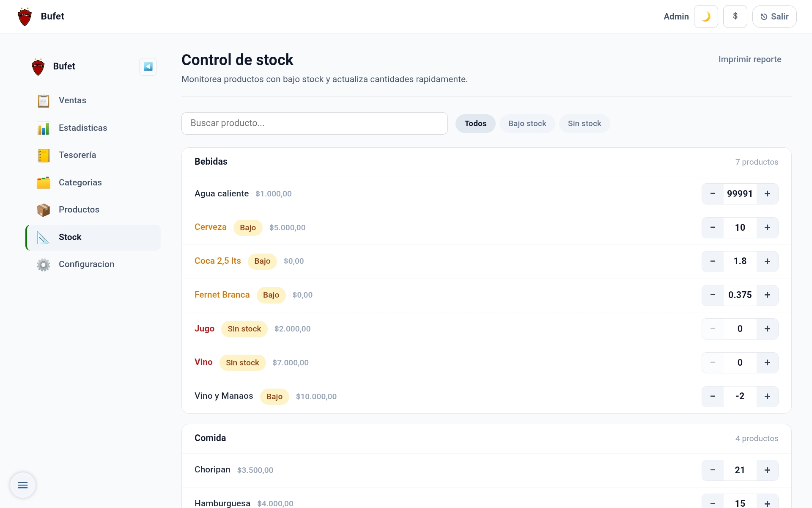The height and width of the screenshot is (508, 812).
Task: Increase Vino stock with plus
Action: tap(767, 363)
